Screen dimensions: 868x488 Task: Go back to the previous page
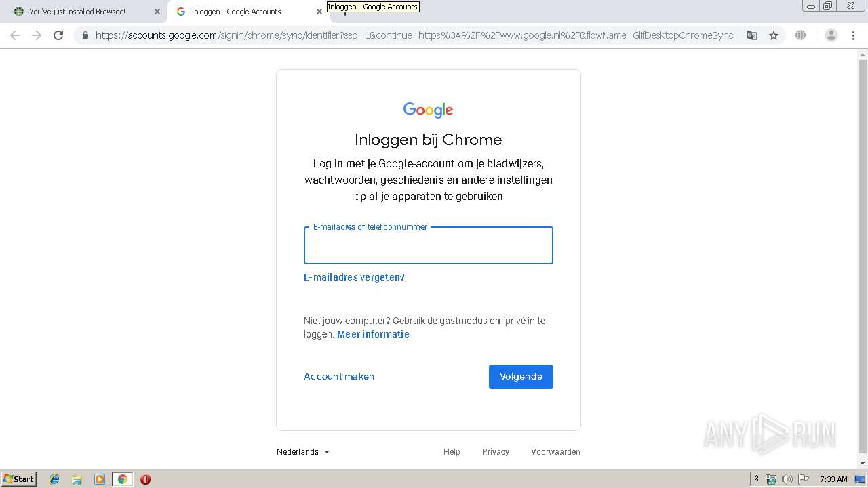coord(15,35)
